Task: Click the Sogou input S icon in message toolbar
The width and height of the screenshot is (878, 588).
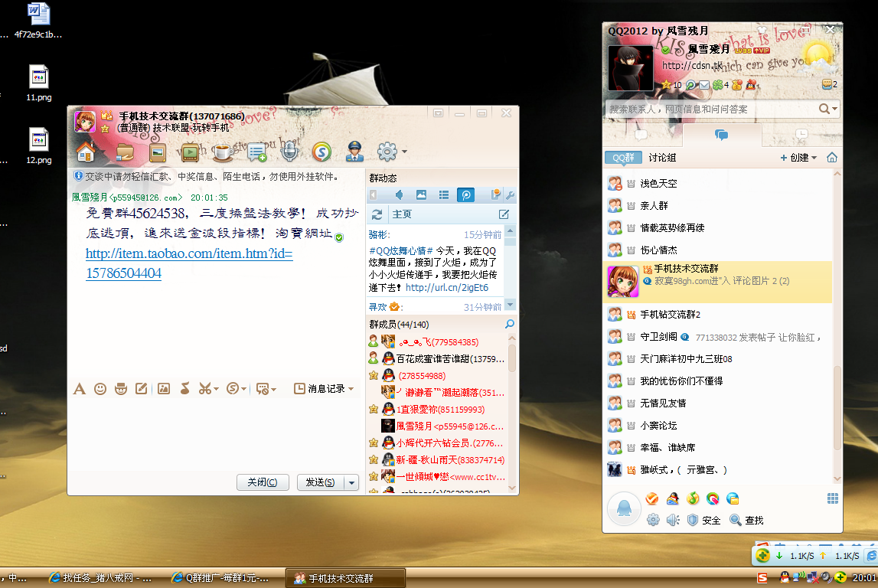Action: 233,388
